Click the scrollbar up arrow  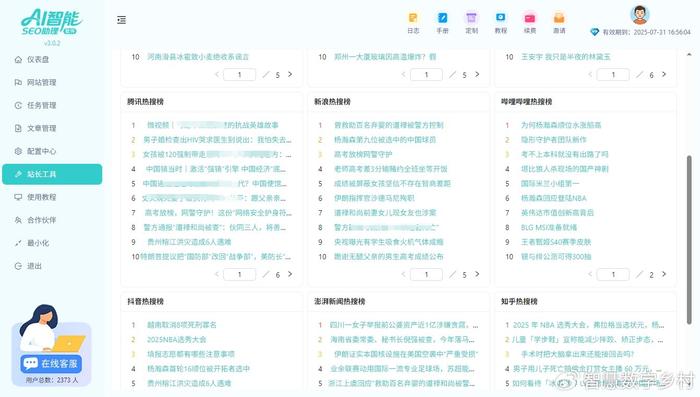689,54
